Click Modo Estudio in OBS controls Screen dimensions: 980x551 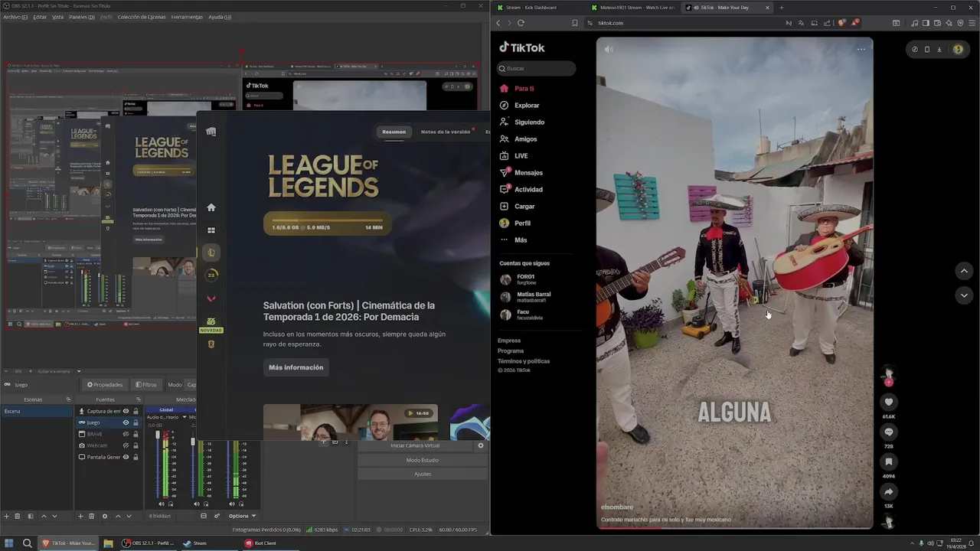[x=423, y=460]
